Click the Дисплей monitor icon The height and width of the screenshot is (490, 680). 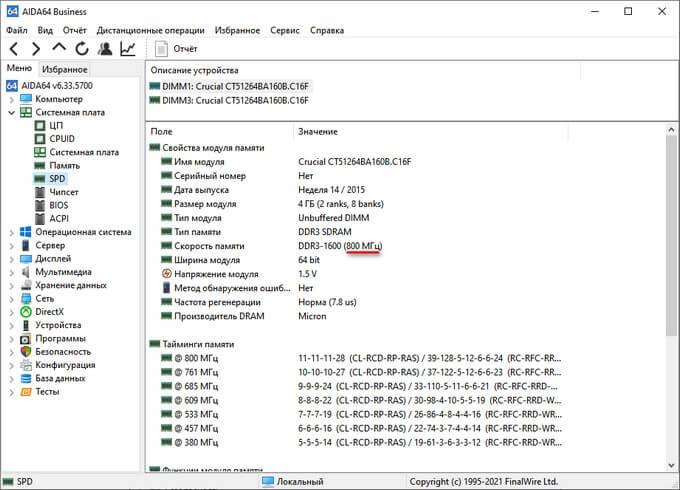click(26, 259)
